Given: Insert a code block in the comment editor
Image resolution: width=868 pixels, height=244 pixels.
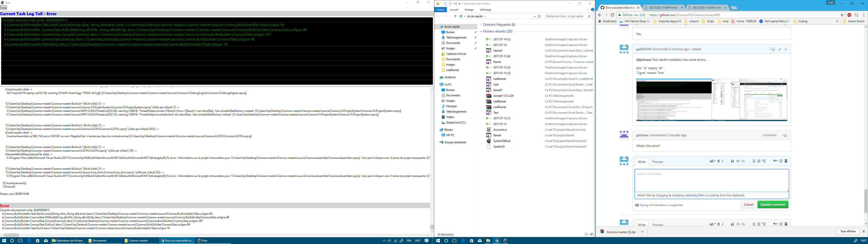Looking at the screenshot, I should tap(738, 161).
